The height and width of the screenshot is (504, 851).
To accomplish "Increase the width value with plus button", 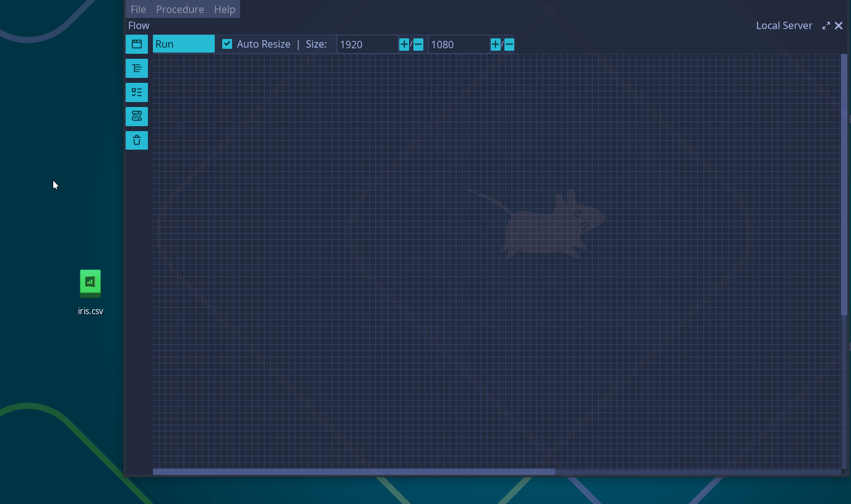I will (404, 45).
